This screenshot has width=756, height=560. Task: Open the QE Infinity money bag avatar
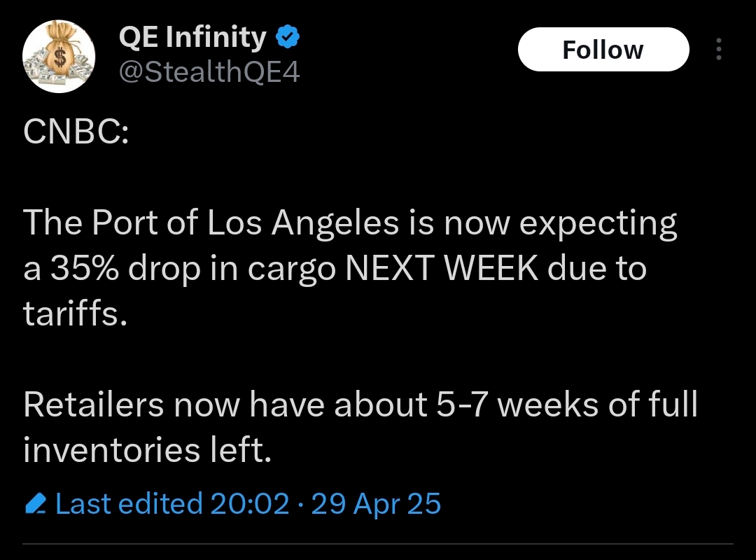pos(59,57)
